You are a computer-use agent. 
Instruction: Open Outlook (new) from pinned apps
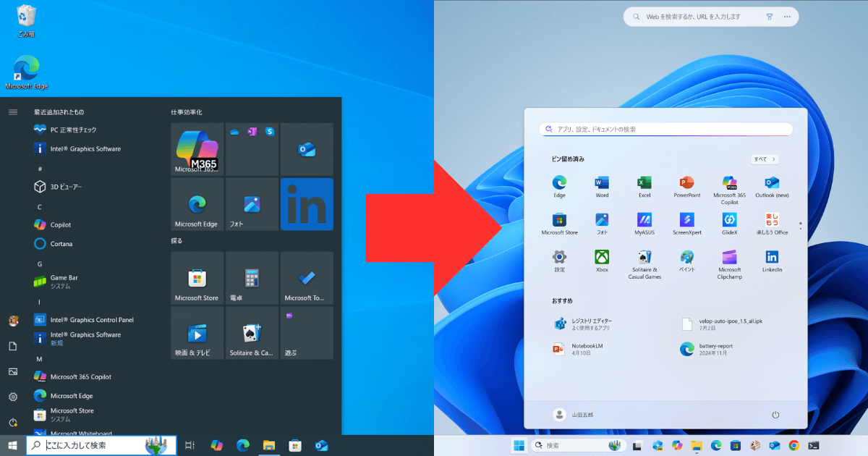772,187
